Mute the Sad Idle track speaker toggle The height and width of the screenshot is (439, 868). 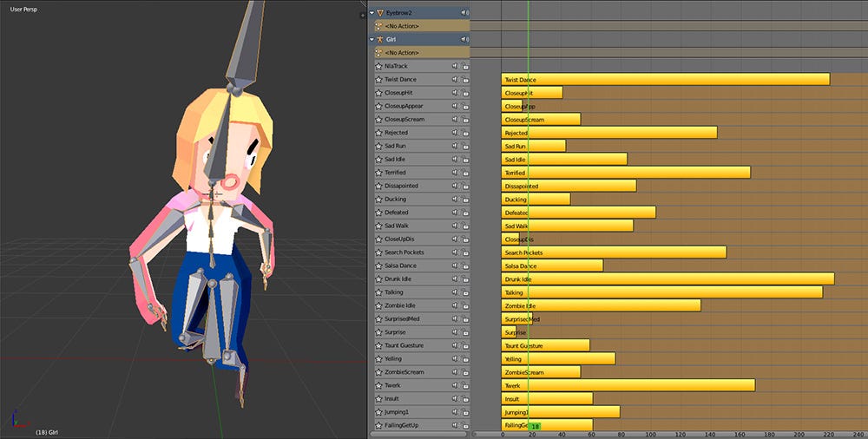[456, 159]
